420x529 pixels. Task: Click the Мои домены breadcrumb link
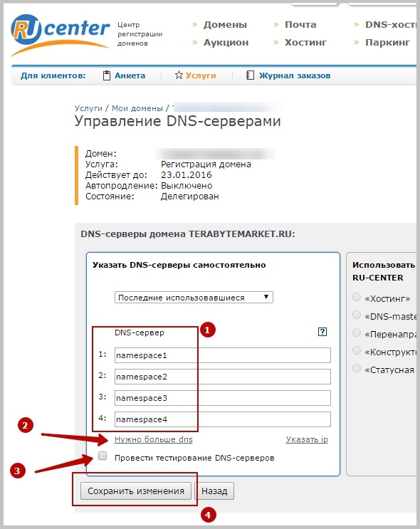point(137,108)
